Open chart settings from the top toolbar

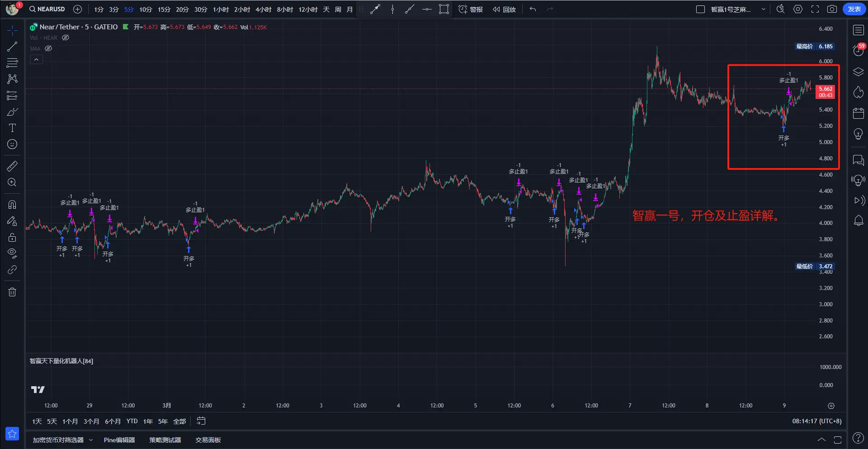pos(798,9)
